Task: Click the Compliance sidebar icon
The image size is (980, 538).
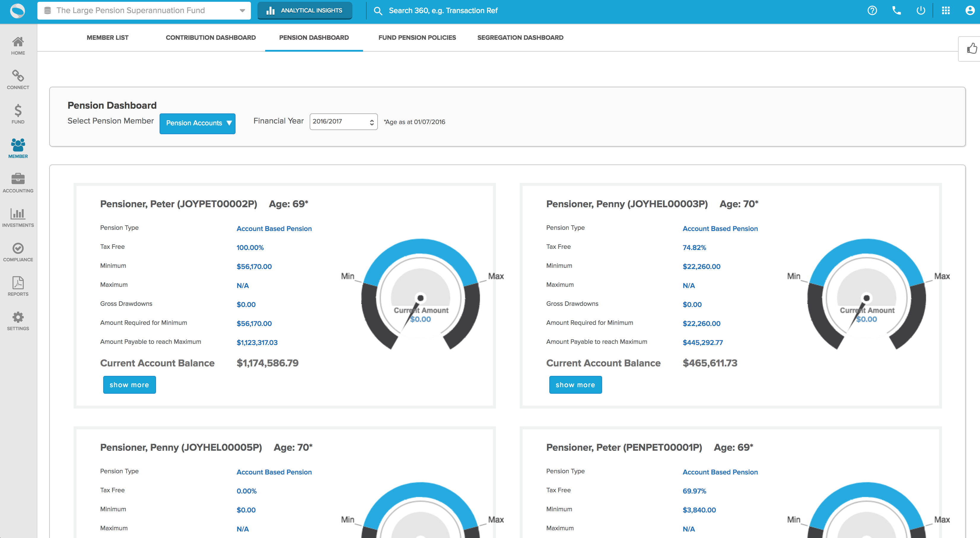Action: (x=18, y=249)
